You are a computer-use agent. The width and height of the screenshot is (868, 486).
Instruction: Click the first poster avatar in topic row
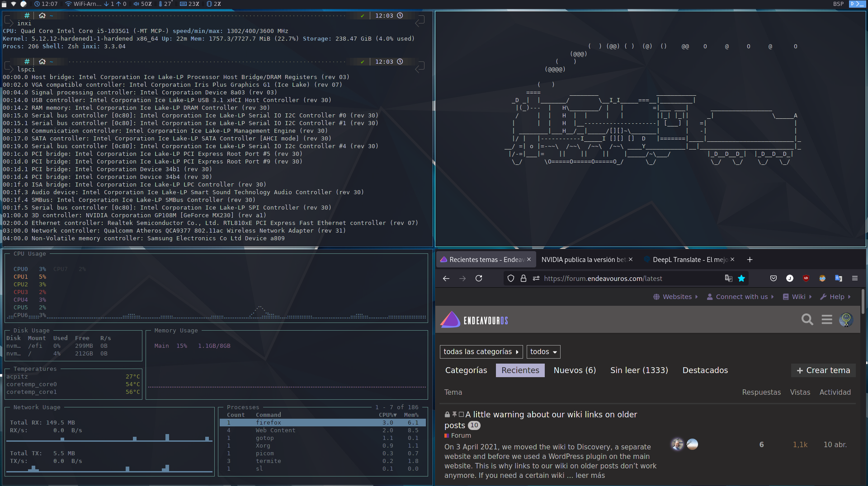click(677, 444)
